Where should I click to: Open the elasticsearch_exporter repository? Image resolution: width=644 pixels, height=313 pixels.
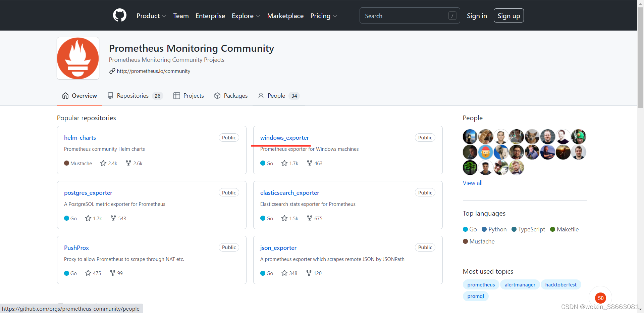pos(290,193)
